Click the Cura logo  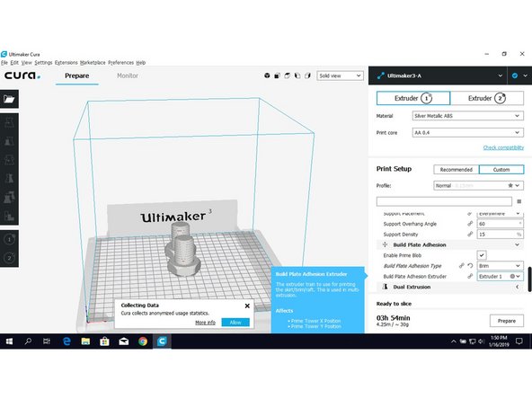point(22,75)
